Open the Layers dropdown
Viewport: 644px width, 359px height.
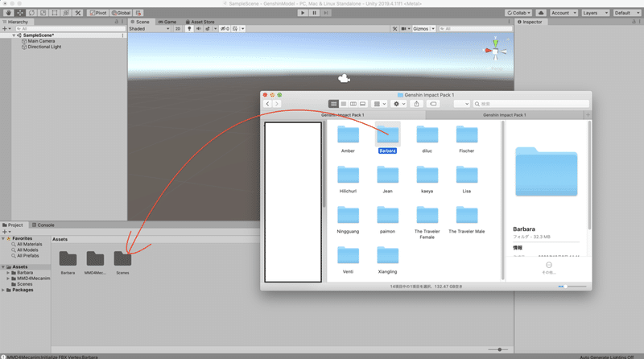tap(595, 13)
